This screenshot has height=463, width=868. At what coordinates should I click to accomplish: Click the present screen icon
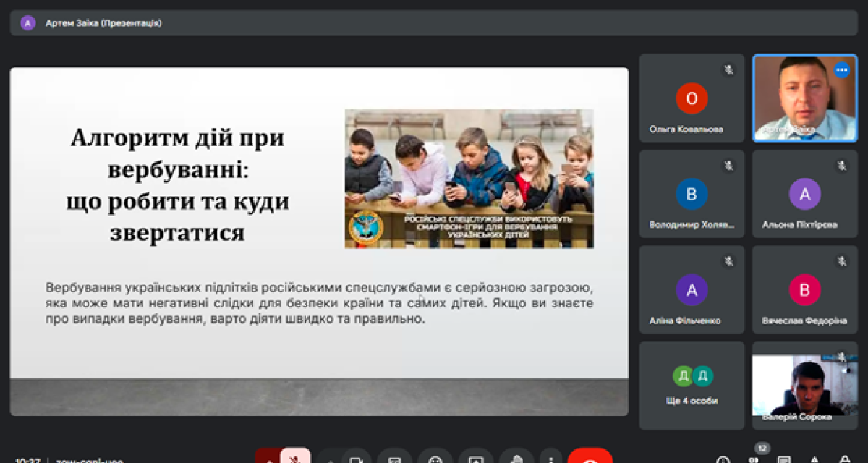point(475,458)
